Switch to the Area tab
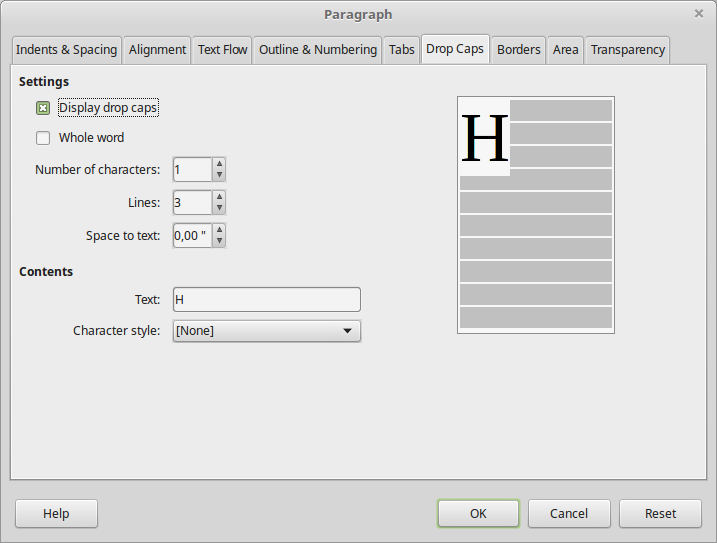Viewport: 717px width, 543px height. click(565, 50)
